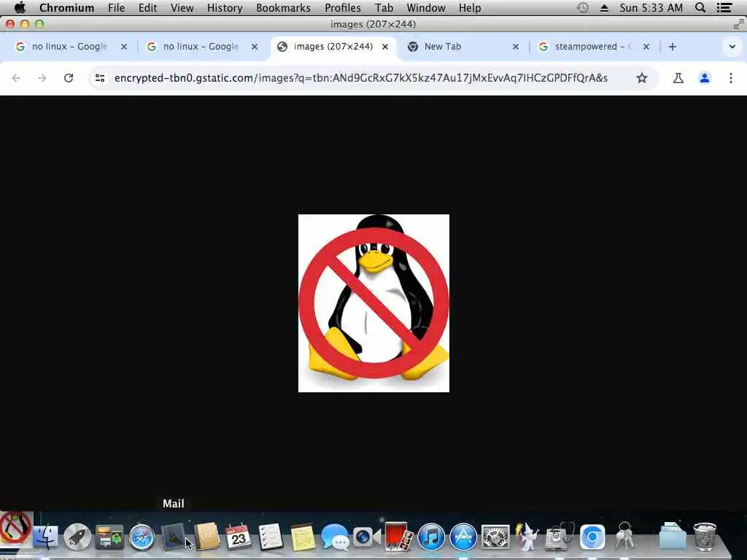
Task: Click the Chromium icon in Dock
Action: 592,537
